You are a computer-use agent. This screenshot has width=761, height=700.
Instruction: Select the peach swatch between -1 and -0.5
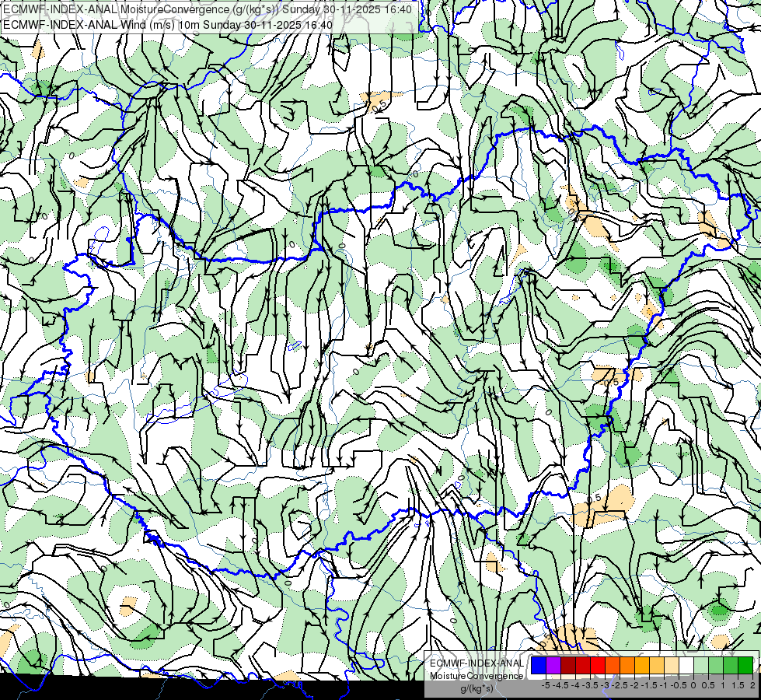point(672,665)
